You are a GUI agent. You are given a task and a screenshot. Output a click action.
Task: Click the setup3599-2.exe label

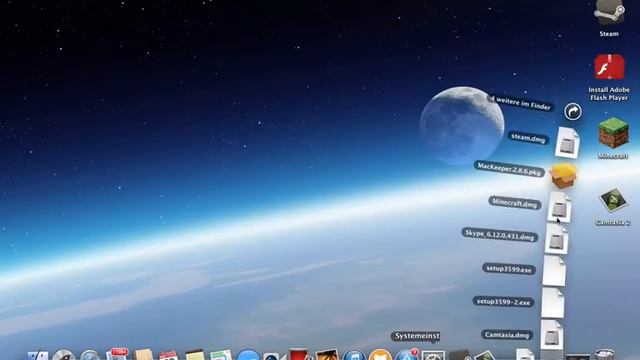(x=503, y=302)
